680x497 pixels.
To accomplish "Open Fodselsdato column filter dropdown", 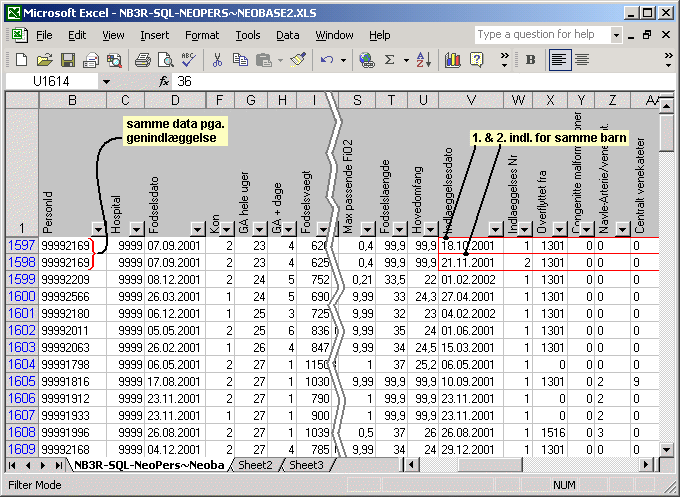I will (197, 229).
